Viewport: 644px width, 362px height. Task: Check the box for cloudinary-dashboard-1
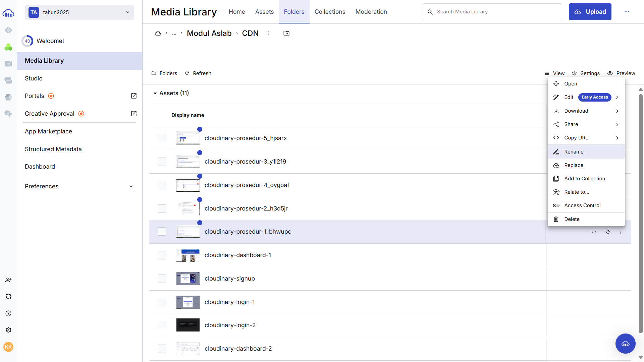pos(162,255)
